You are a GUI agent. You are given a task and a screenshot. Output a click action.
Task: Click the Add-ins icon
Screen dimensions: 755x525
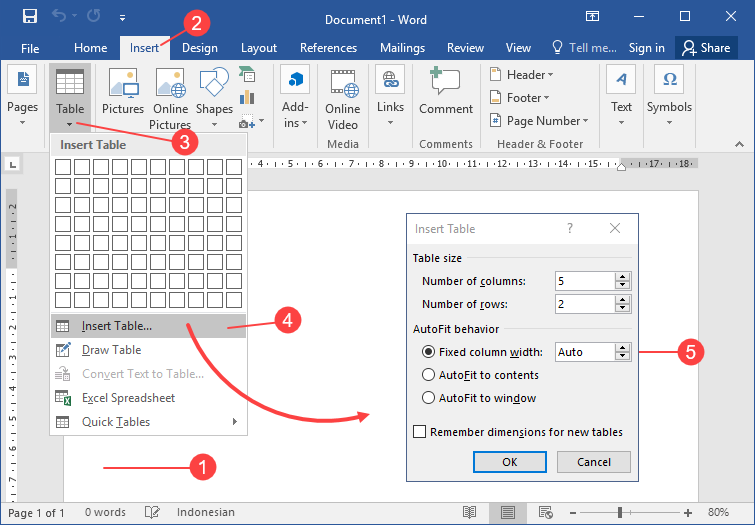click(x=295, y=79)
